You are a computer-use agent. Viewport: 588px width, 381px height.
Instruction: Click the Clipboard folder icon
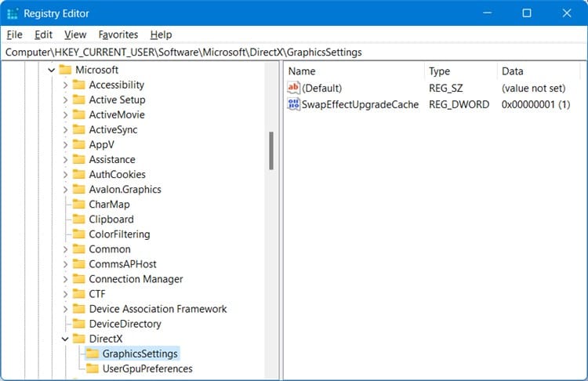(78, 220)
